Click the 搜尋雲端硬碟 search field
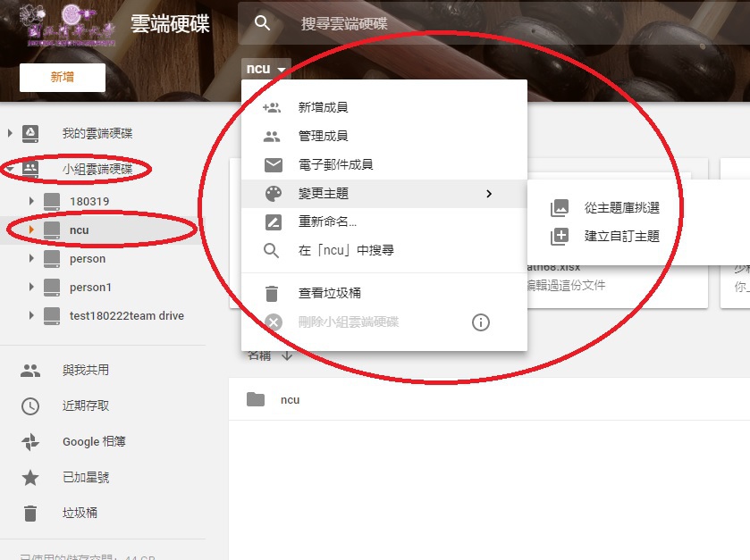This screenshot has width=750, height=560. click(493, 23)
